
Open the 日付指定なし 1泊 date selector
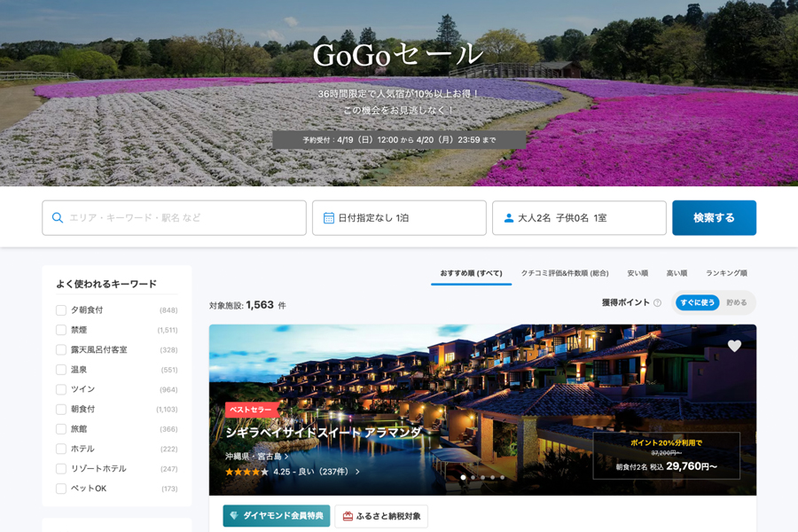[x=399, y=217]
